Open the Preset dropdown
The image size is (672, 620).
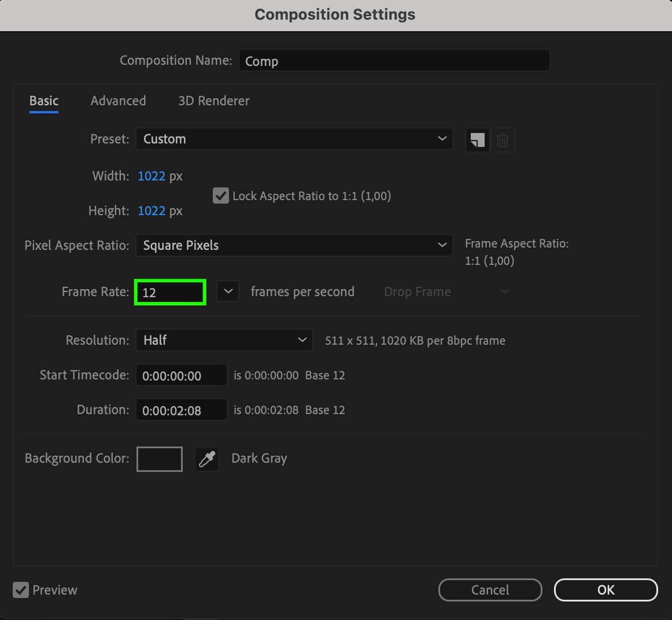click(x=294, y=139)
